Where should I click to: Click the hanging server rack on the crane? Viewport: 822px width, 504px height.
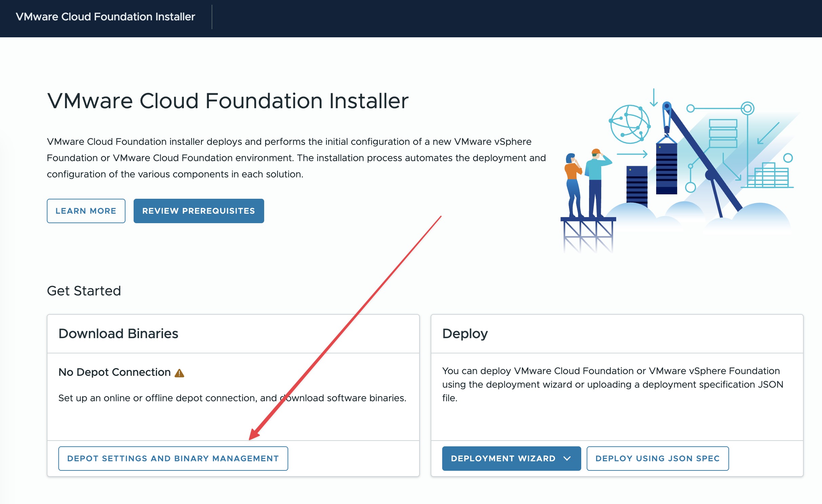[x=666, y=168]
